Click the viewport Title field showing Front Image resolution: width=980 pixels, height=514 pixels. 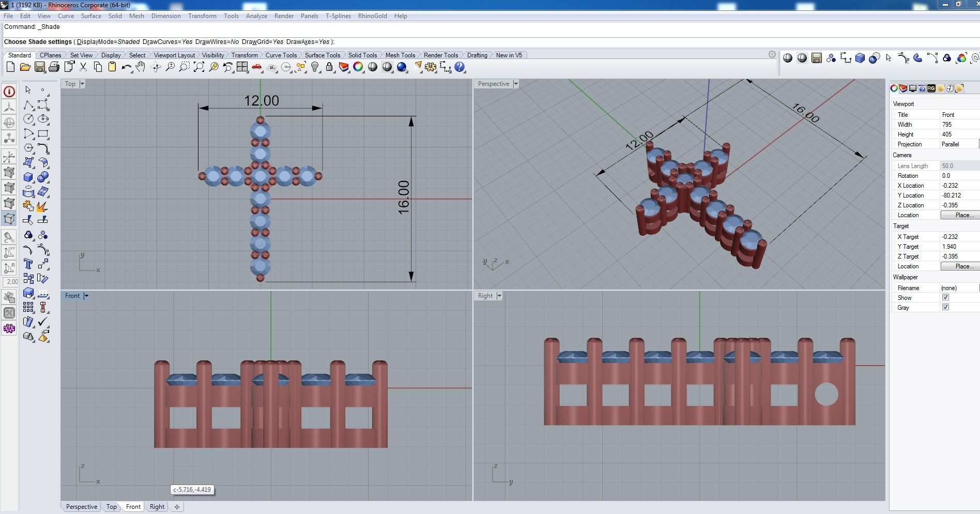point(959,115)
